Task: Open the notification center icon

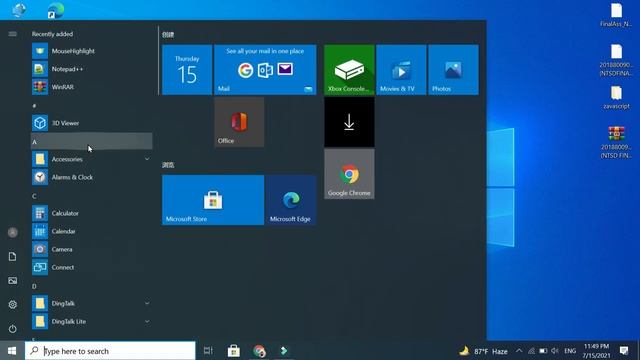Action: click(x=624, y=350)
